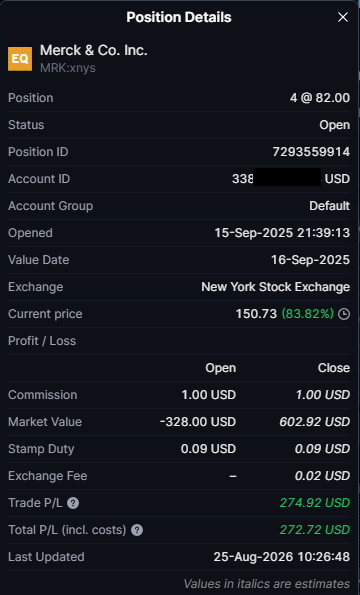Image resolution: width=360 pixels, height=595 pixels.
Task: Click the Opened date 15-Sep-2025
Action: 254,233
